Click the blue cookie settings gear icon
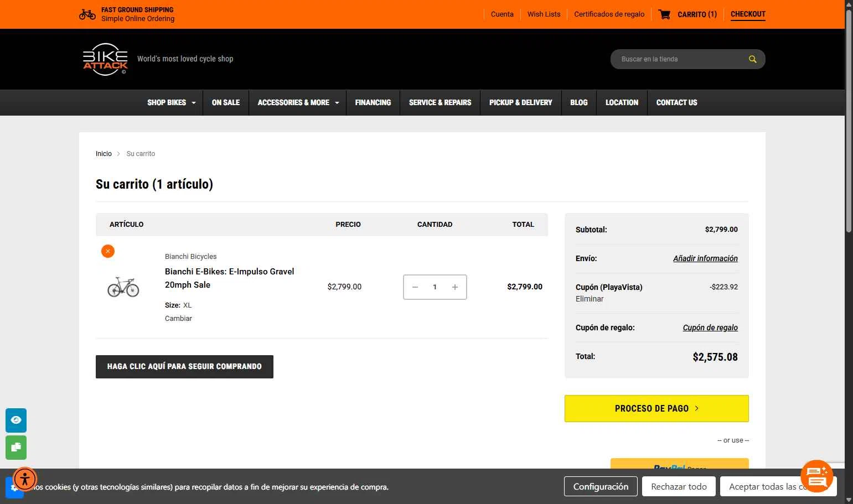The width and height of the screenshot is (853, 504). pos(13,489)
